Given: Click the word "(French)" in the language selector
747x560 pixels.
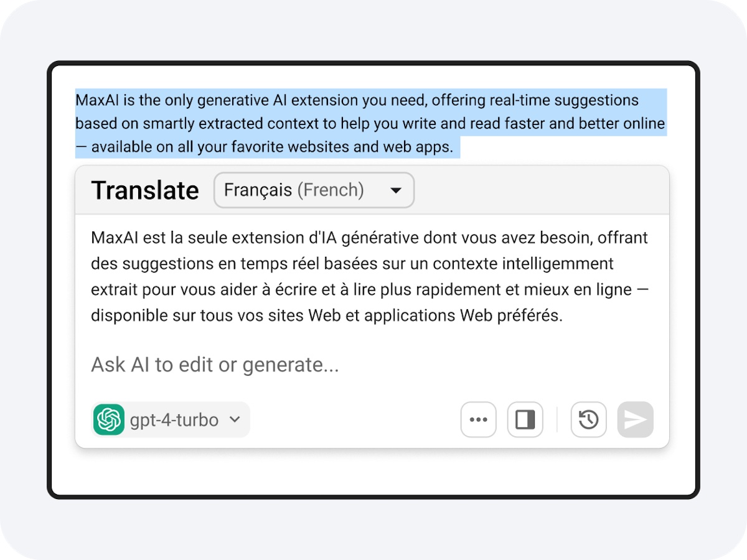Looking at the screenshot, I should (x=330, y=190).
